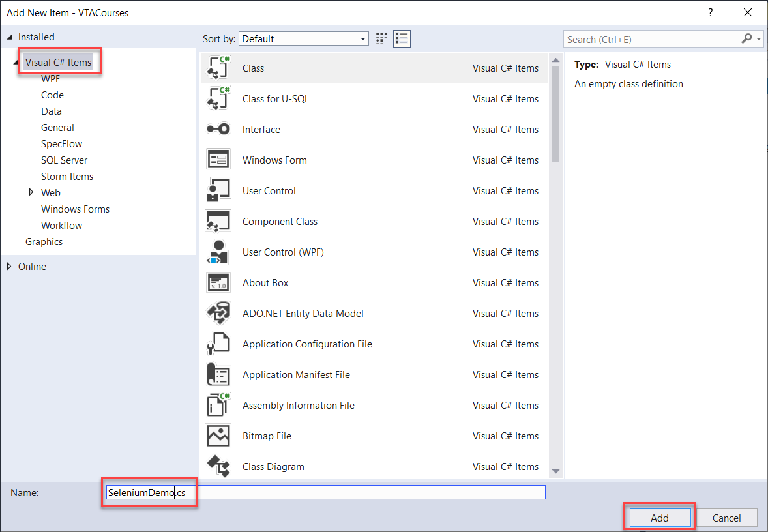
Task: Click the Name input field
Action: click(x=326, y=492)
